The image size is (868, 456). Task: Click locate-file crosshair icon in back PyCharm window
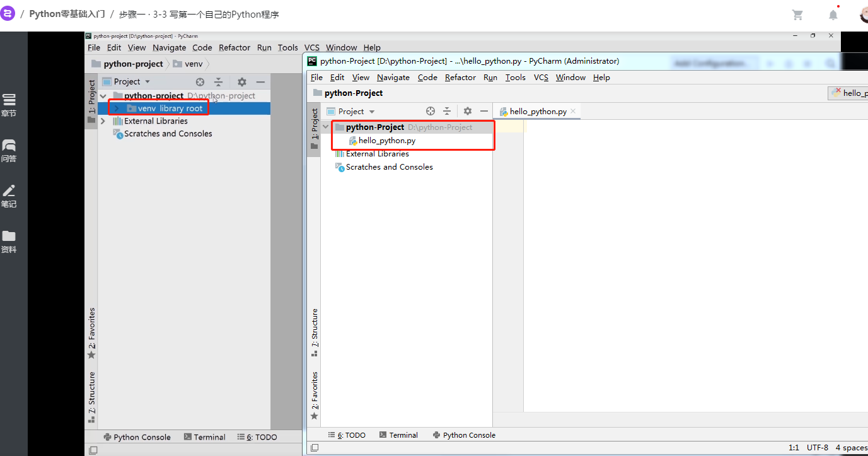pyautogui.click(x=200, y=81)
